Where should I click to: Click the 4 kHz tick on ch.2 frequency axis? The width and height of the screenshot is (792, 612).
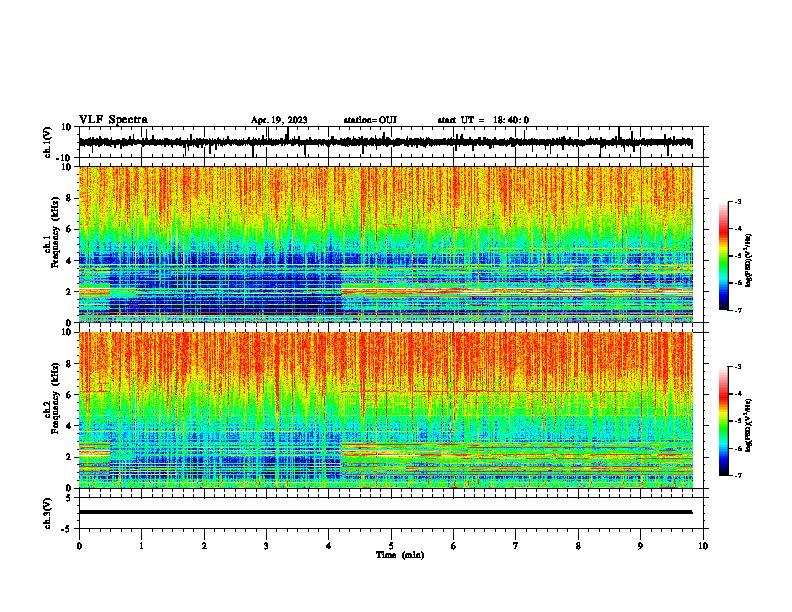69,426
